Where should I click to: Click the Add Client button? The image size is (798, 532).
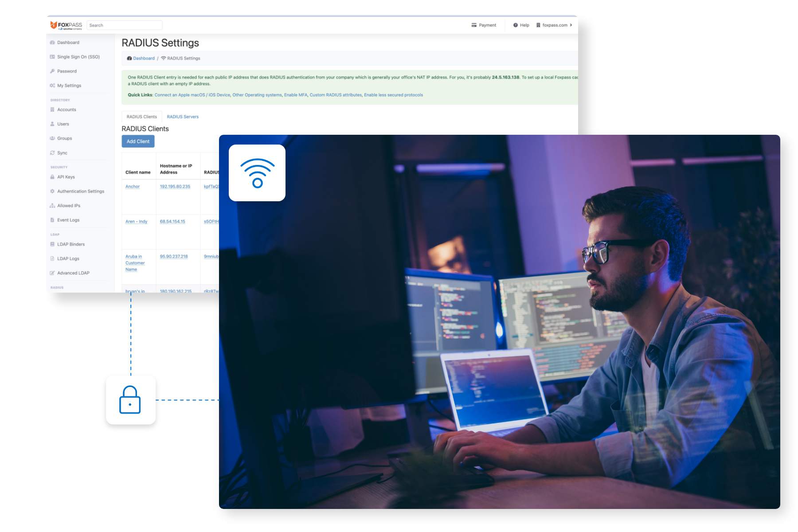[138, 141]
